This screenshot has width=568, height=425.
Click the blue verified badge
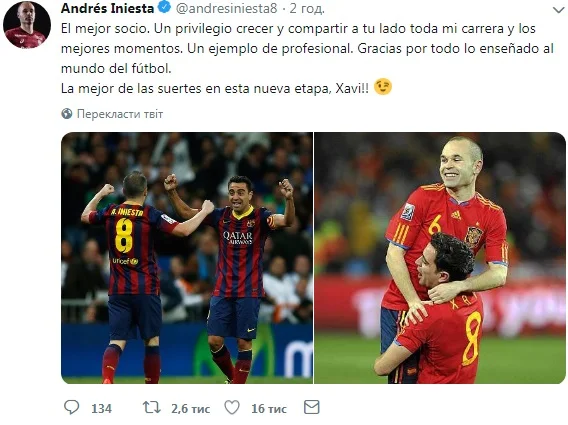pyautogui.click(x=165, y=7)
